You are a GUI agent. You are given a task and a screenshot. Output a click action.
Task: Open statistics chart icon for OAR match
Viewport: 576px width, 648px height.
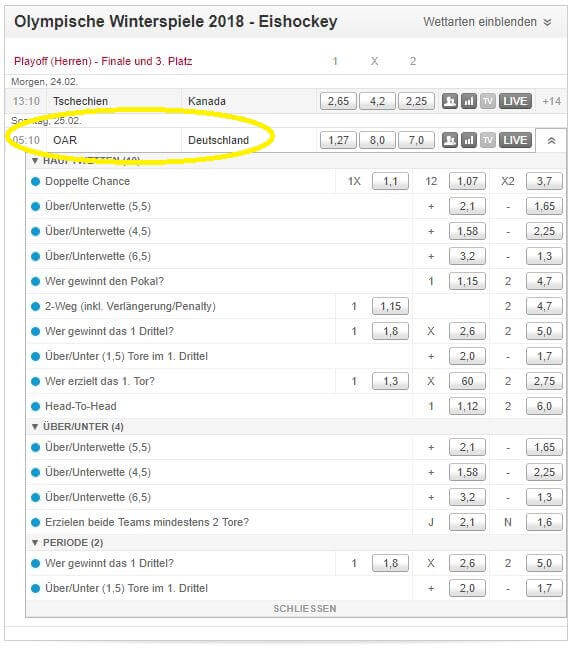pos(469,141)
